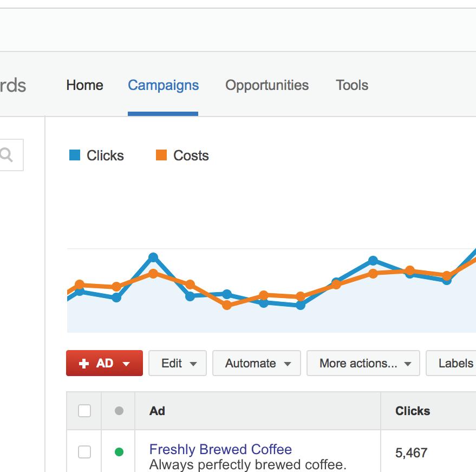
Task: Click inside the search input field
Action: [x=11, y=155]
